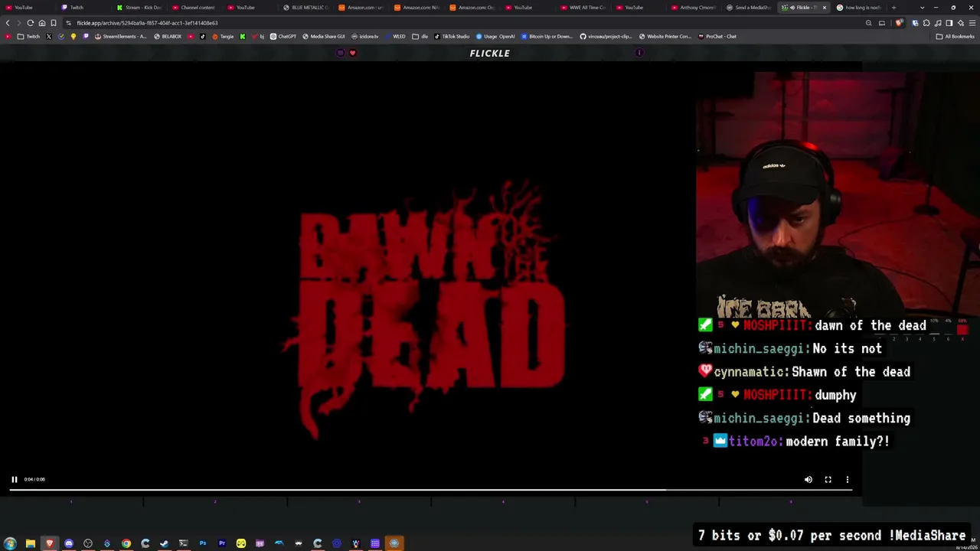Open the 'how long is' Google tab
Image resolution: width=980 pixels, height=551 pixels.
click(x=860, y=8)
